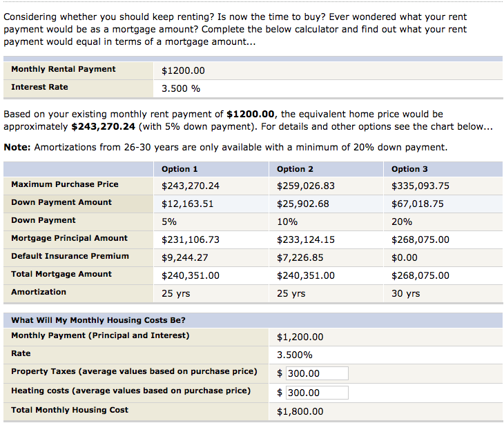Click the Monthly Rental Payment label
Screen dimensions: 504x423
point(64,70)
